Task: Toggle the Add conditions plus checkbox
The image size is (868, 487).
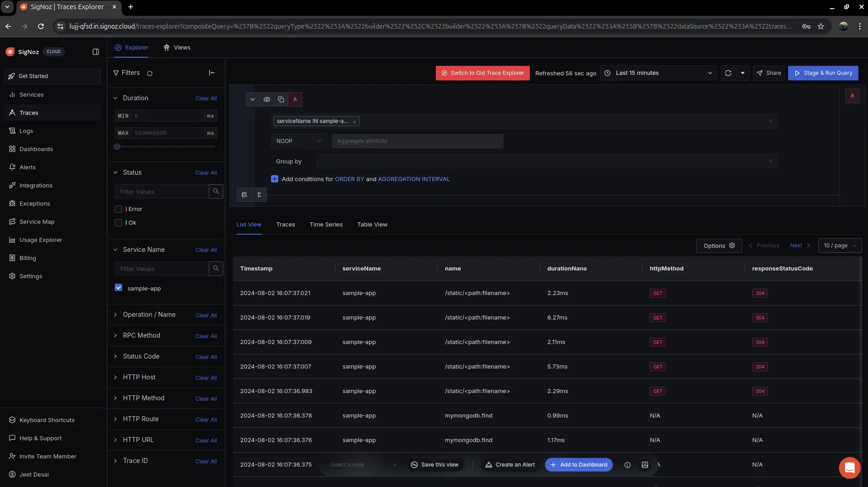Action: click(275, 179)
